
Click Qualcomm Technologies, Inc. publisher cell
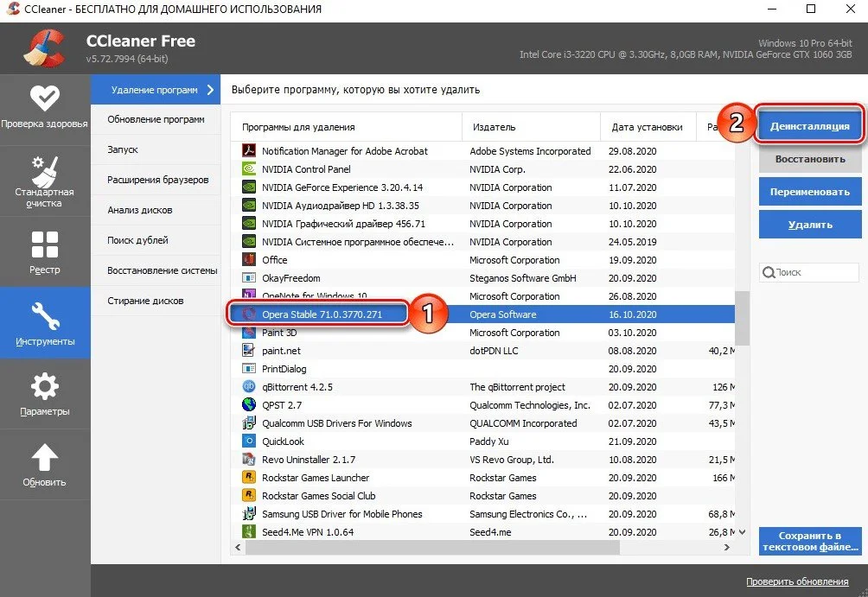click(x=530, y=405)
